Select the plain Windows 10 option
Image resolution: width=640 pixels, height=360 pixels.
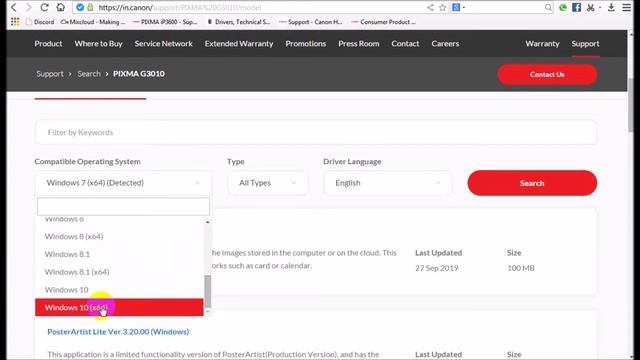pyautogui.click(x=119, y=289)
